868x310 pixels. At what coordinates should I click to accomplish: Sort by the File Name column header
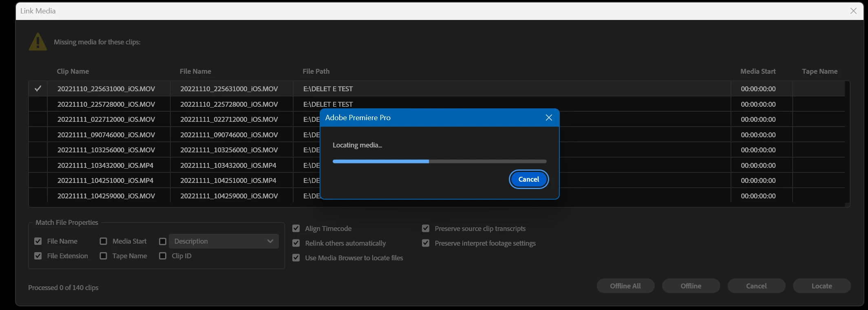(195, 71)
